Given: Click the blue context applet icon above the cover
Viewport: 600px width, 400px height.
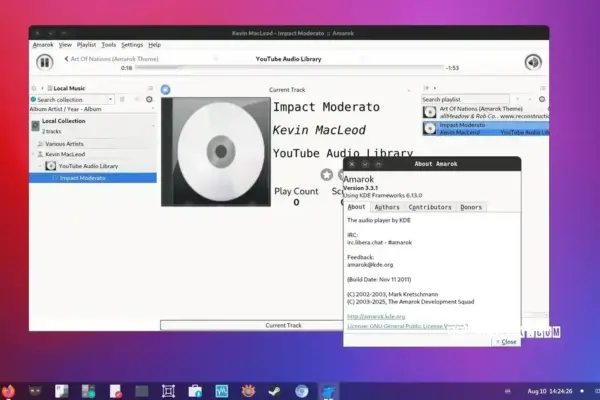Looking at the screenshot, I should point(165,90).
